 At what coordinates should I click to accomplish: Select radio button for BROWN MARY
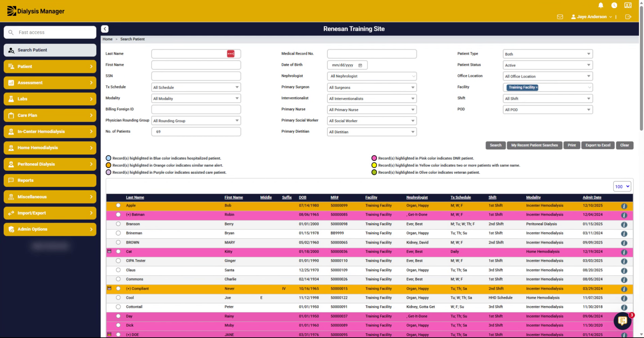[x=118, y=242]
